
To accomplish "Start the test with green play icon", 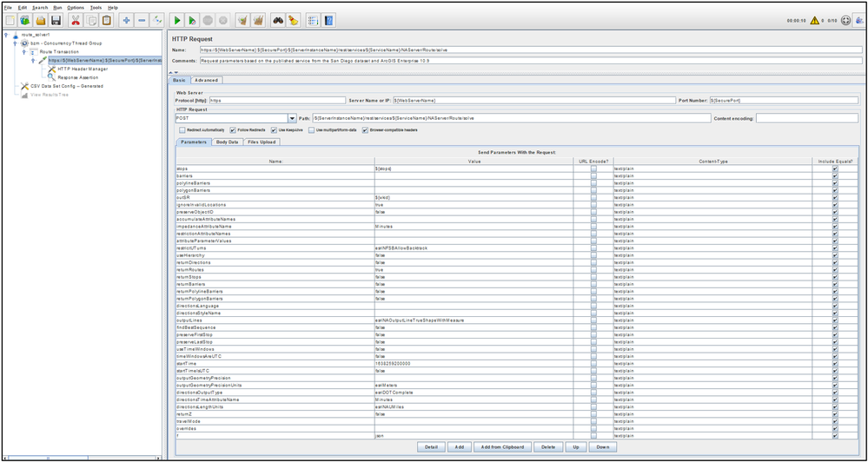I will click(177, 21).
